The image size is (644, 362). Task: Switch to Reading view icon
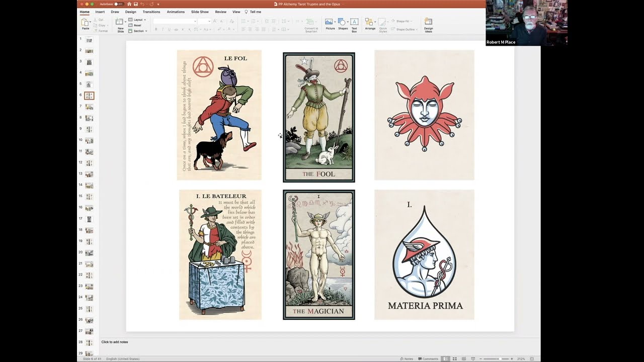pyautogui.click(x=464, y=359)
